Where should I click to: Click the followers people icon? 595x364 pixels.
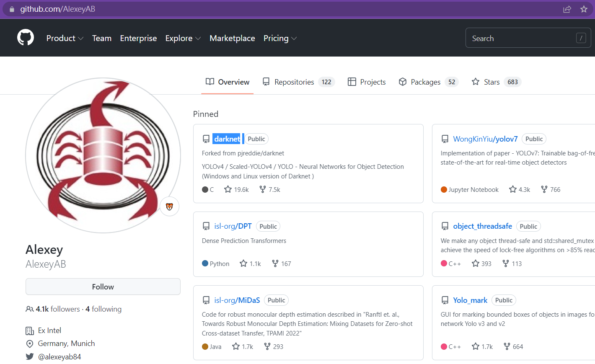29,309
